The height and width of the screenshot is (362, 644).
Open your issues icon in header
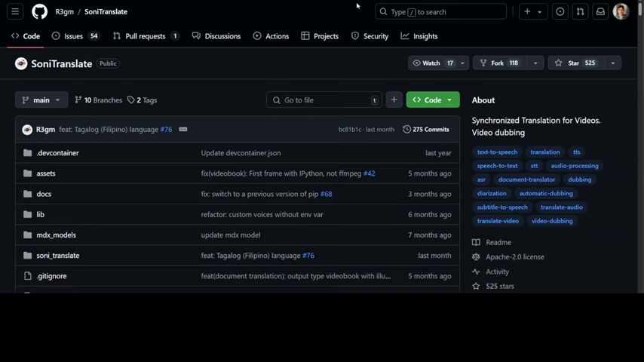pos(560,11)
